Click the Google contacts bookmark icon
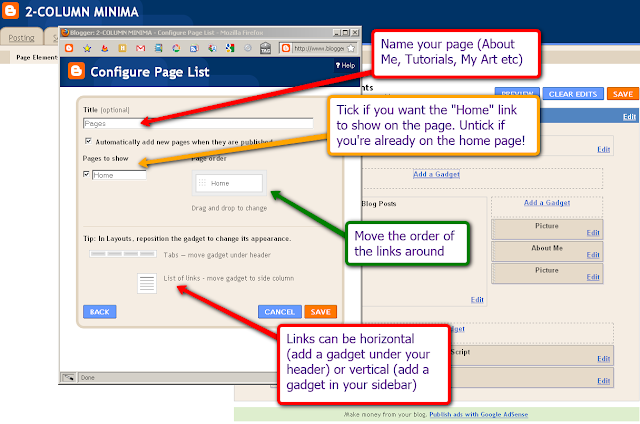640x424 pixels. coord(212,48)
